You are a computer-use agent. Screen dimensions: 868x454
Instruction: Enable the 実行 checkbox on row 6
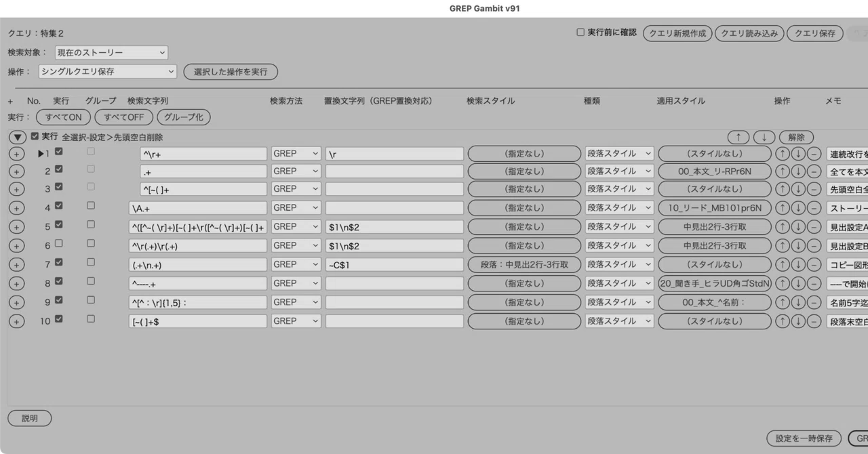58,243
